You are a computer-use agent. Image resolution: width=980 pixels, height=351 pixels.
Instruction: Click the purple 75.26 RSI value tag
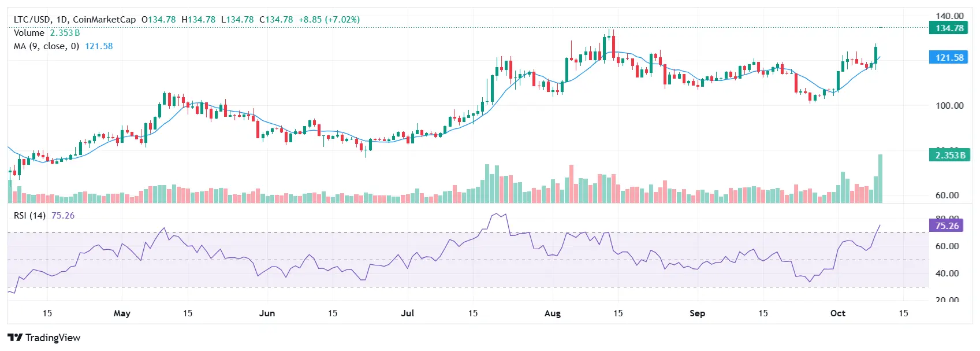(x=947, y=226)
